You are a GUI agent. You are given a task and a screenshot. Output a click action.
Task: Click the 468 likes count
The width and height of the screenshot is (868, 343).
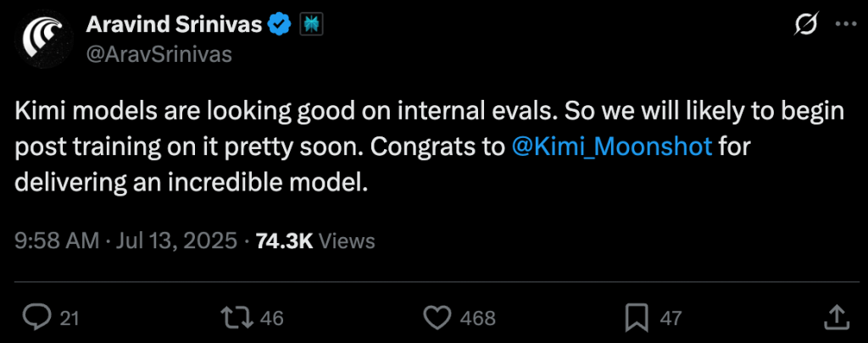(476, 318)
